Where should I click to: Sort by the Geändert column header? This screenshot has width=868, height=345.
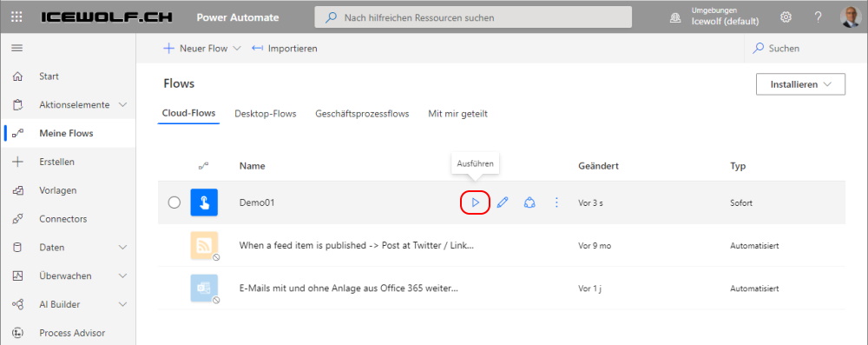point(598,166)
